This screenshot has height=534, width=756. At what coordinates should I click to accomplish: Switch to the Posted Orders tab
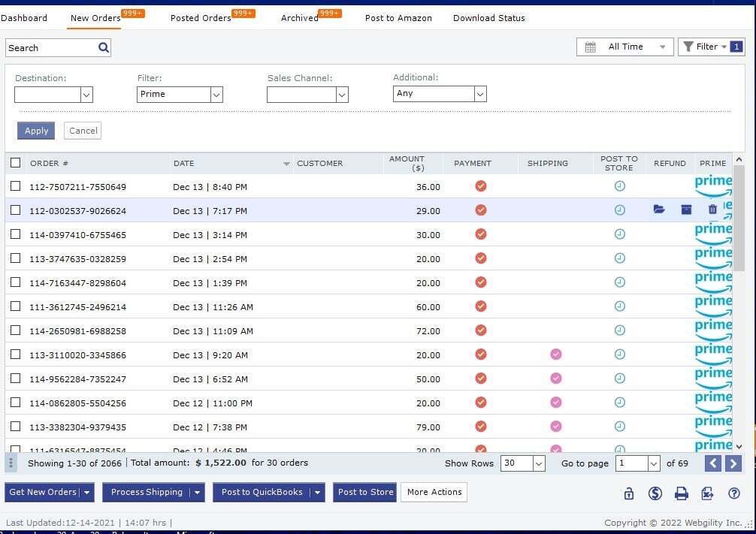(201, 18)
